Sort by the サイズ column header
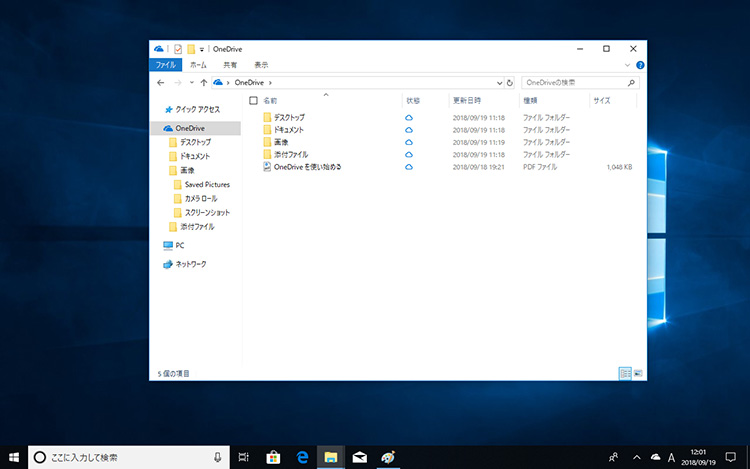 (602, 101)
